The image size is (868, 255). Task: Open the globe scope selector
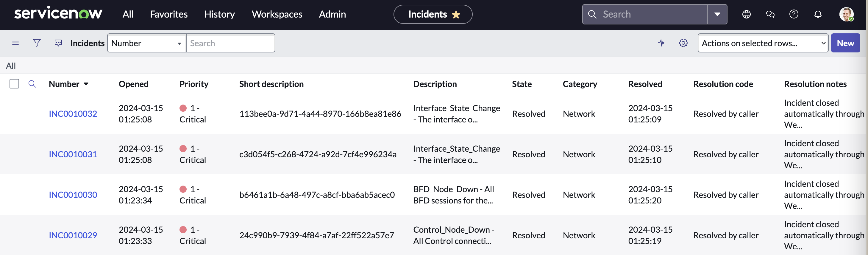(x=746, y=14)
